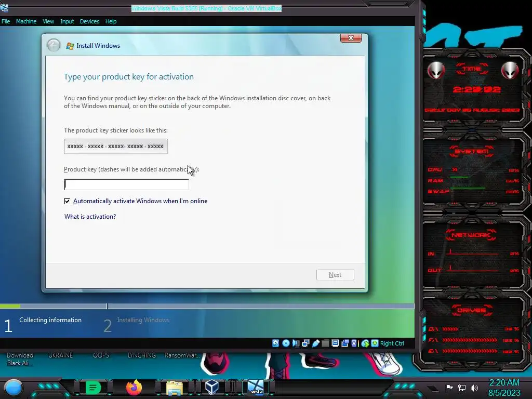Click the 'Right Ctrl' host key label
Image resolution: width=532 pixels, height=399 pixels.
392,343
